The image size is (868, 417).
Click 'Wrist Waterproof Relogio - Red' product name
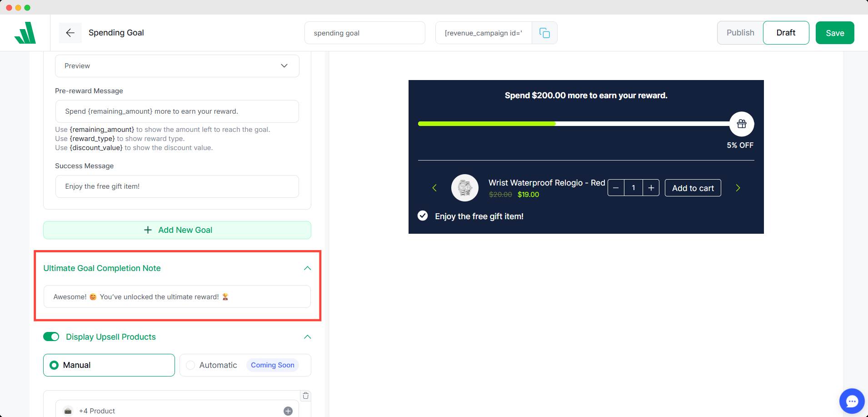547,182
